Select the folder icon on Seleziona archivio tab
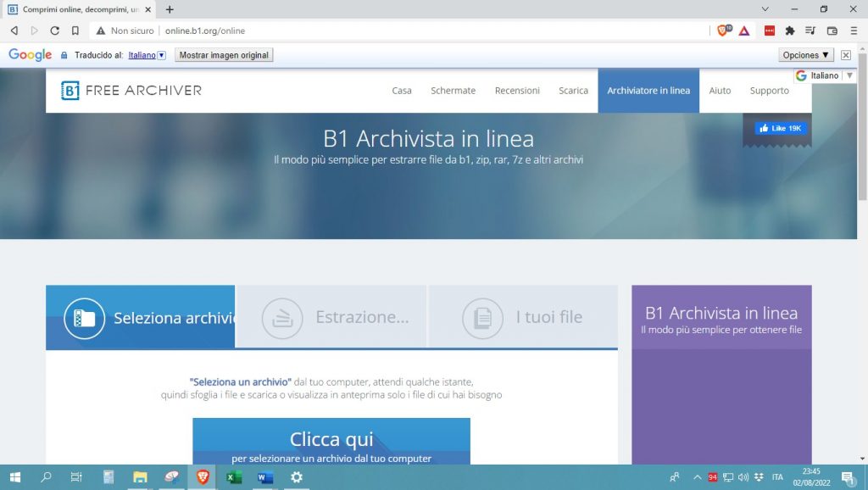Image resolution: width=868 pixels, height=490 pixels. coord(83,317)
